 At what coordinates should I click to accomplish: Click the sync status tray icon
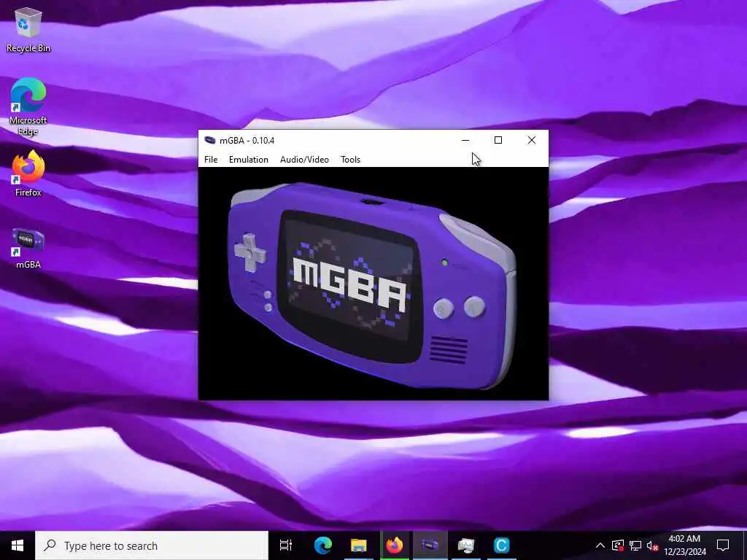(x=618, y=545)
